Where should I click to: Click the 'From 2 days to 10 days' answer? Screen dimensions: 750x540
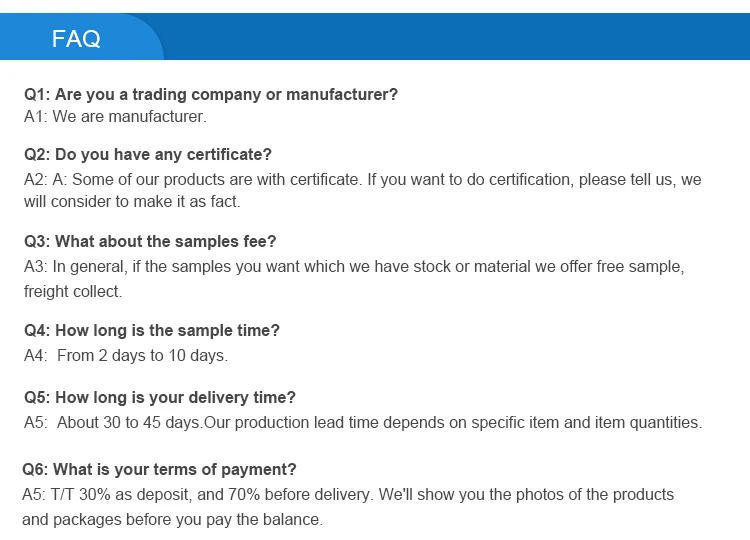(142, 355)
